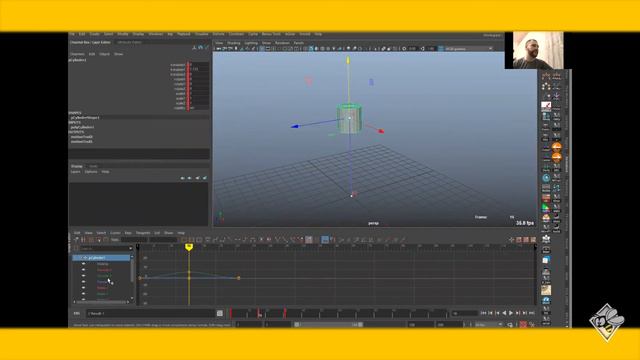Open the Modify menu
Screen dimensions: 640x360
[123, 34]
